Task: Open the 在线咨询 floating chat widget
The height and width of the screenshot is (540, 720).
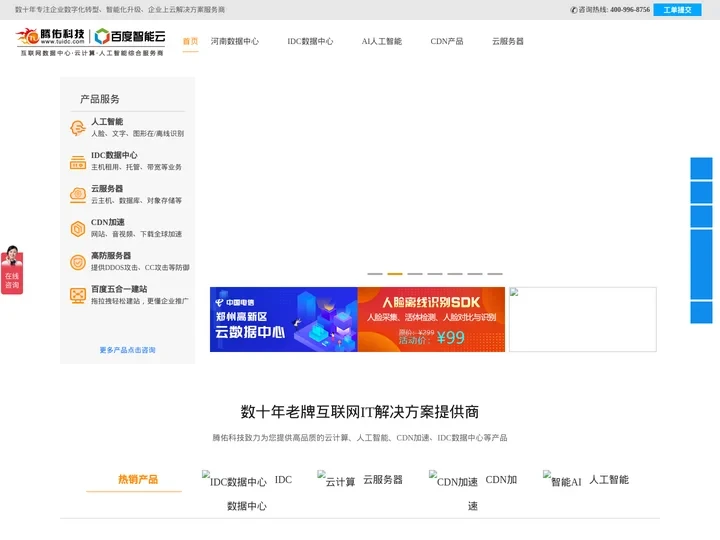Action: (12, 270)
